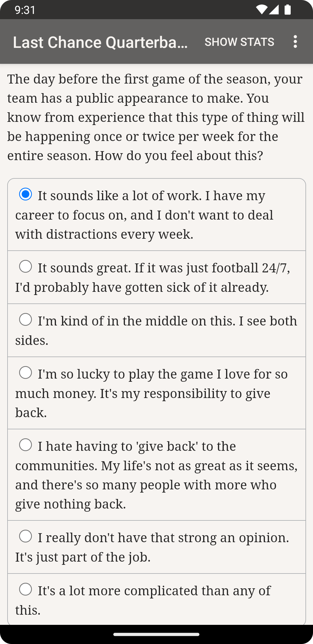The width and height of the screenshot is (313, 644).
Task: Select the 'It's a lot more complicated' radio button
Action: (x=26, y=589)
